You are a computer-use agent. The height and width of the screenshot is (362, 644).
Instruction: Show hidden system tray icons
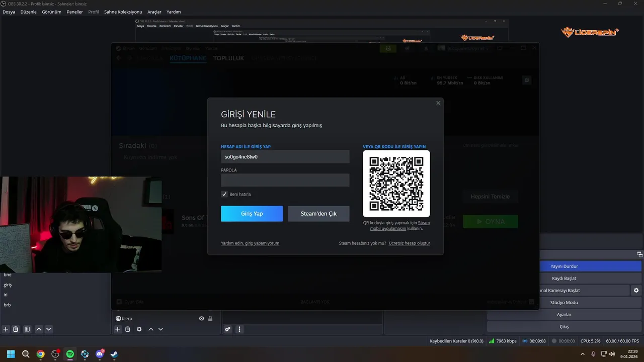pos(583,354)
